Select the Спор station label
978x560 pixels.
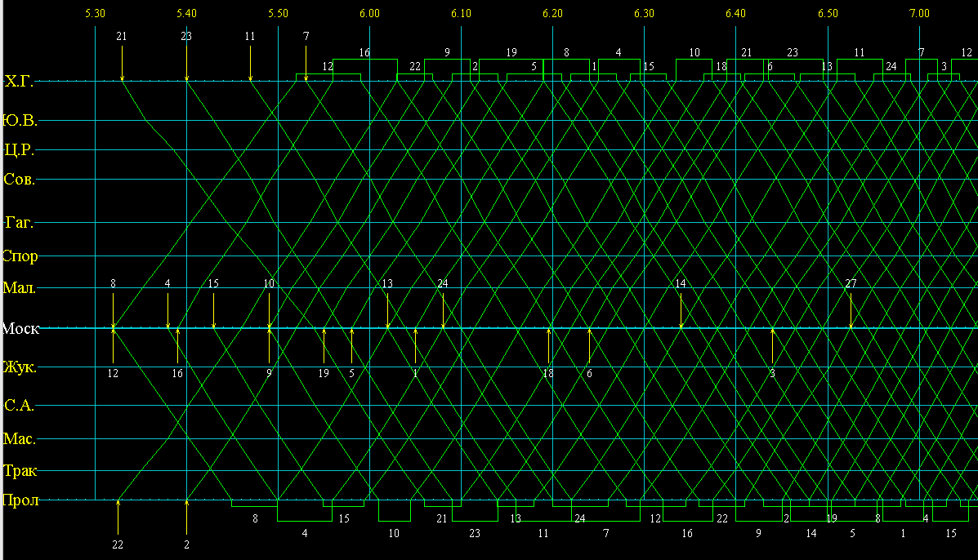point(20,256)
